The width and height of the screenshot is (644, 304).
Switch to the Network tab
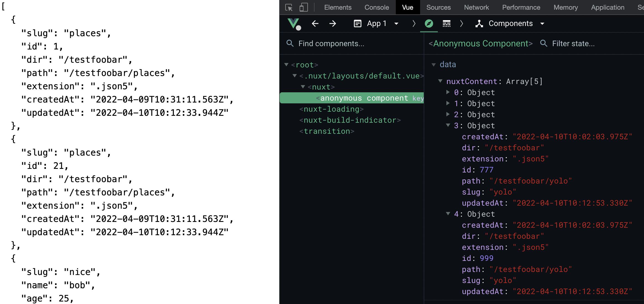pyautogui.click(x=476, y=7)
